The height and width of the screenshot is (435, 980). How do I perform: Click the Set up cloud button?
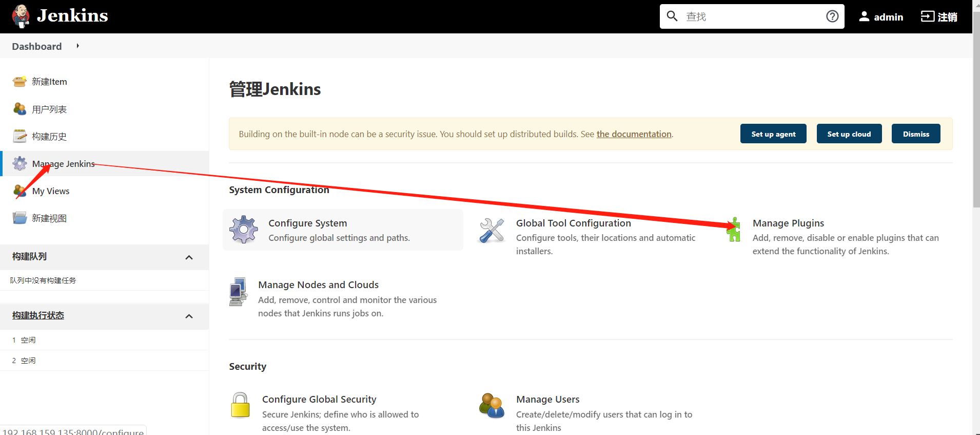coord(849,134)
